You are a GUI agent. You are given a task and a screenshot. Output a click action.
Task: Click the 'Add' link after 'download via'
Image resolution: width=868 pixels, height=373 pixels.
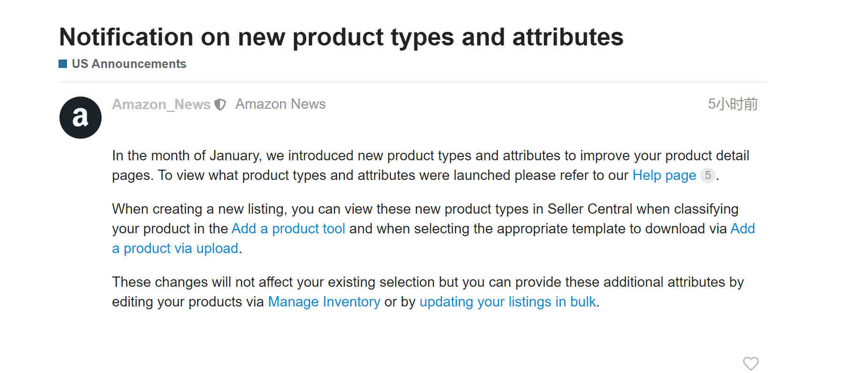click(x=743, y=229)
